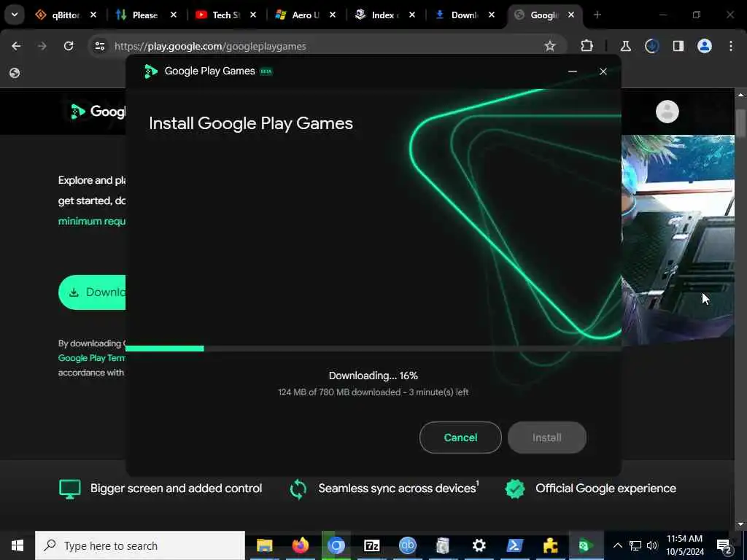This screenshot has width=747, height=560.
Task: Open Settings gear from taskbar
Action: tap(479, 545)
